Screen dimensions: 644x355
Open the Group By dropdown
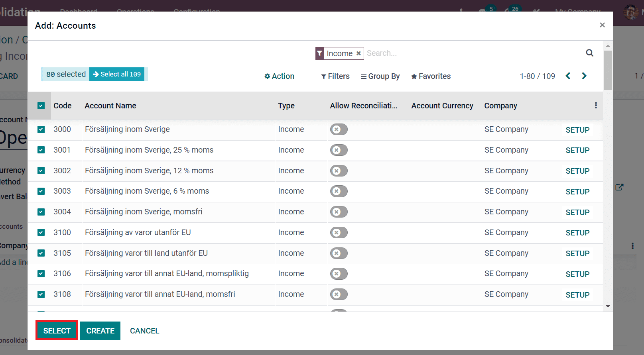click(x=380, y=76)
